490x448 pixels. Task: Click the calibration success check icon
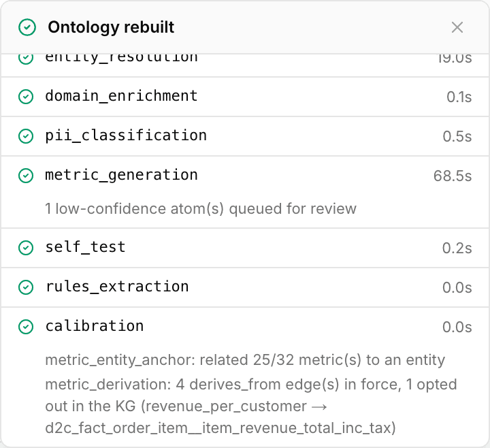coord(26,327)
